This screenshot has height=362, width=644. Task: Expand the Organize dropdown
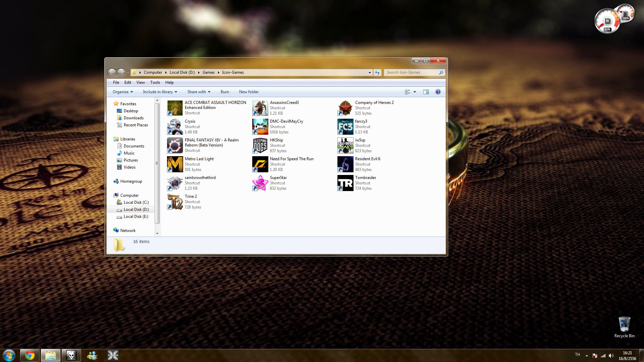(123, 92)
